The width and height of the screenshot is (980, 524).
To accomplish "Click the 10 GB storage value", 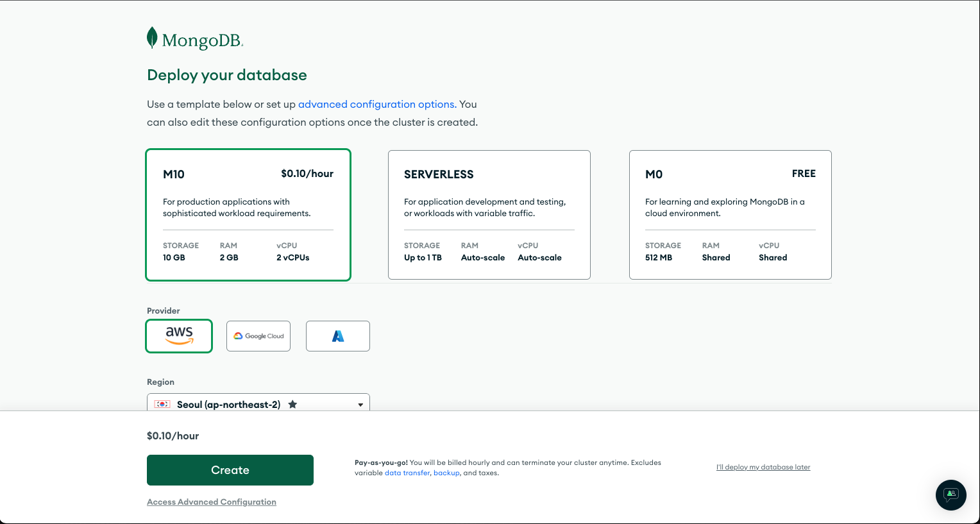I will pyautogui.click(x=174, y=257).
